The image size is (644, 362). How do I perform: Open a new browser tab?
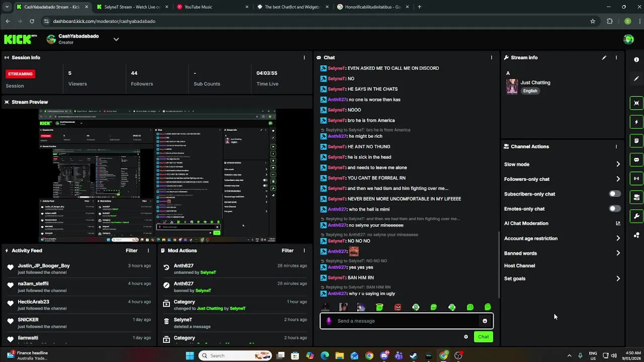point(420,7)
